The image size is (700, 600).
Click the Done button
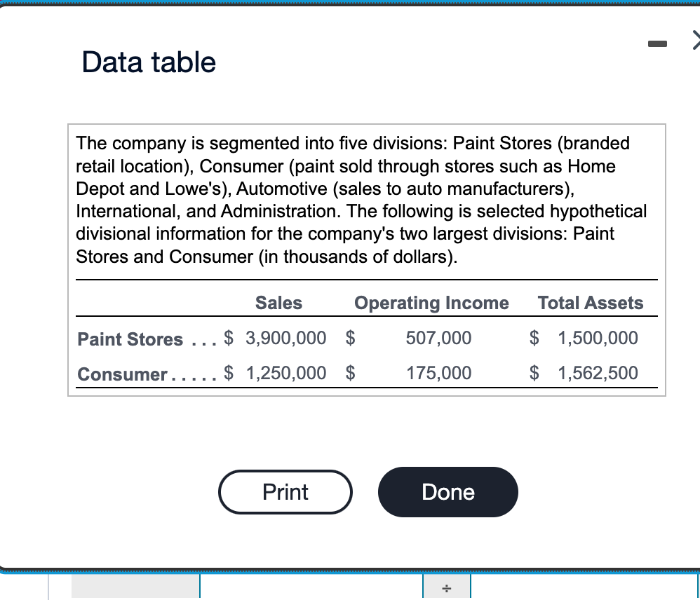click(x=447, y=492)
